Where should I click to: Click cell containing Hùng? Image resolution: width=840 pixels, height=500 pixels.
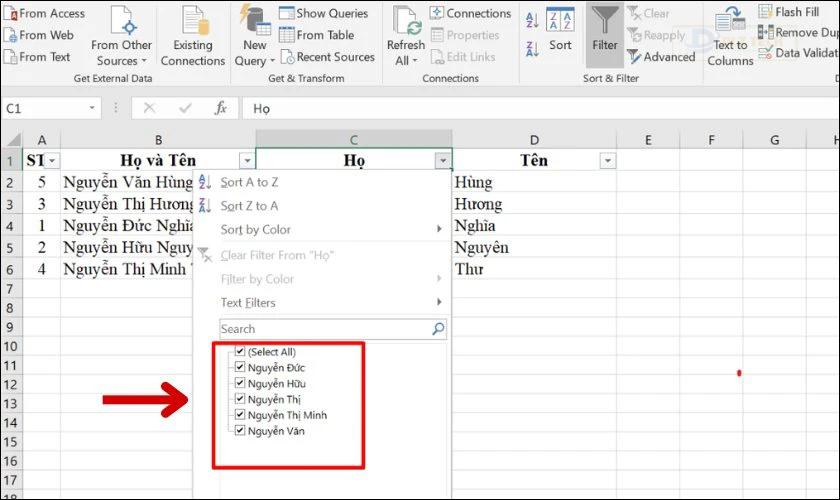534,183
